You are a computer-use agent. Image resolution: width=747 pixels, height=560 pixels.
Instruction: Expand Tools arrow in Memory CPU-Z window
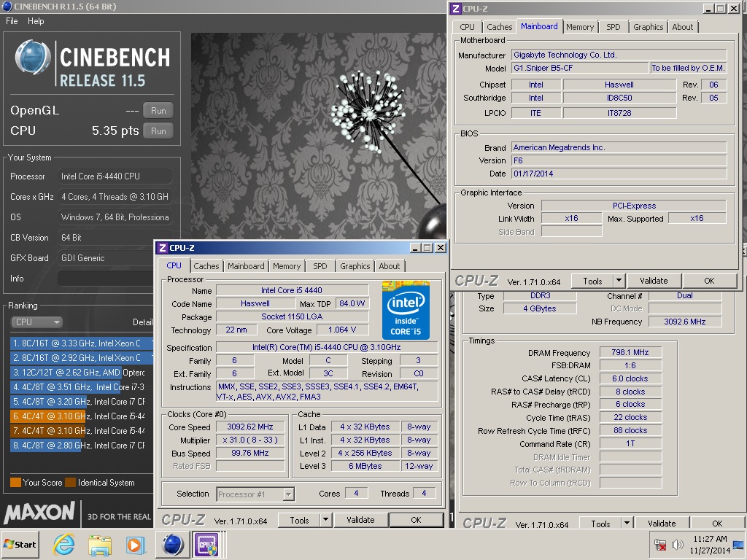pyautogui.click(x=627, y=524)
